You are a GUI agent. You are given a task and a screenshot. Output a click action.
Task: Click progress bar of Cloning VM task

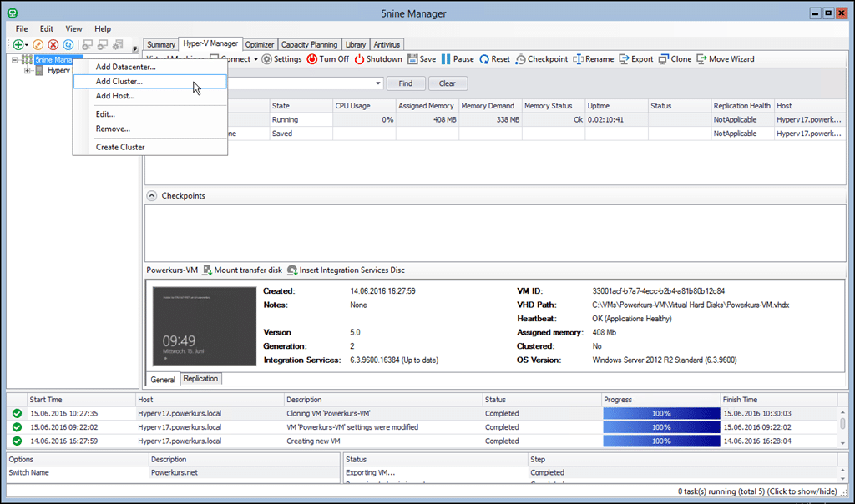661,414
